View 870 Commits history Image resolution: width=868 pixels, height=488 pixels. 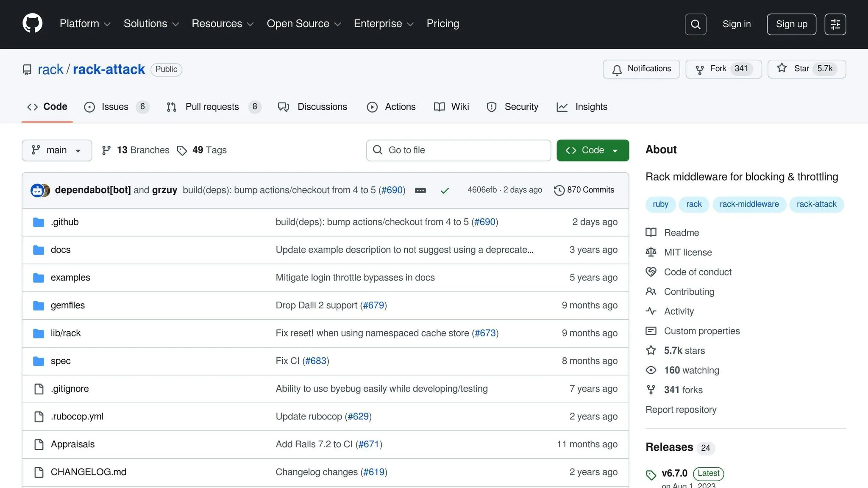[x=584, y=190]
